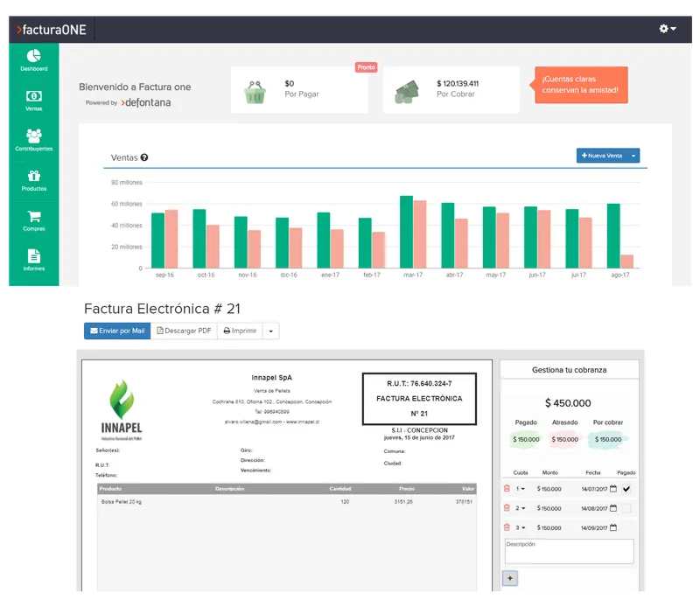Open Contribuyentes from the sidebar
This screenshot has height=600, width=700.
34,141
